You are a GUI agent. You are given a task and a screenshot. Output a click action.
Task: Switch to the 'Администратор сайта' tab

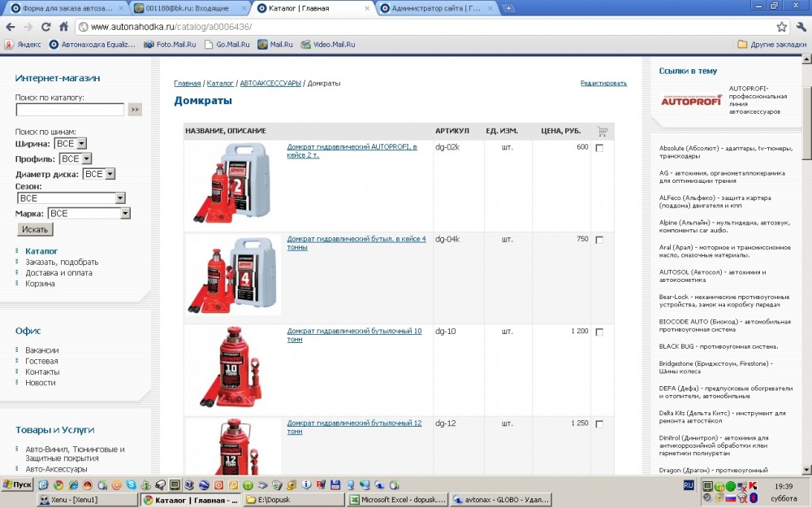pyautogui.click(x=436, y=8)
